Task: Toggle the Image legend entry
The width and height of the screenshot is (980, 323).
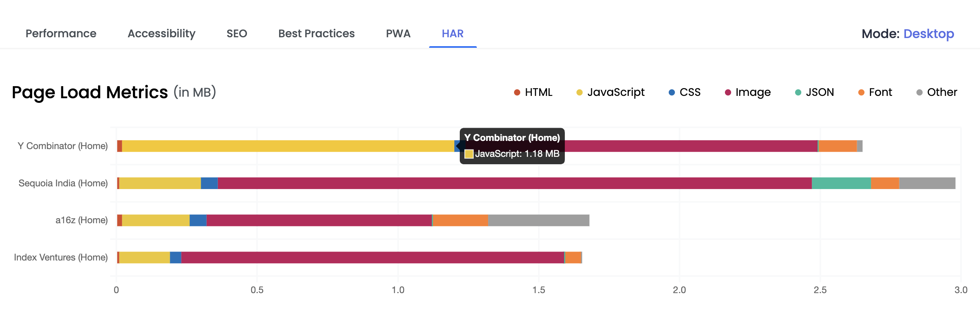Action: (x=748, y=92)
